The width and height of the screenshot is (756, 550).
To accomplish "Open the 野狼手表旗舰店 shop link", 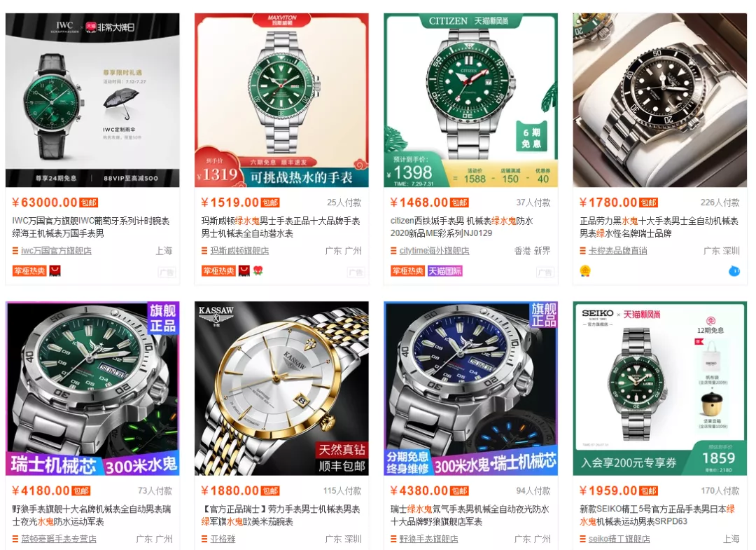I will point(428,539).
